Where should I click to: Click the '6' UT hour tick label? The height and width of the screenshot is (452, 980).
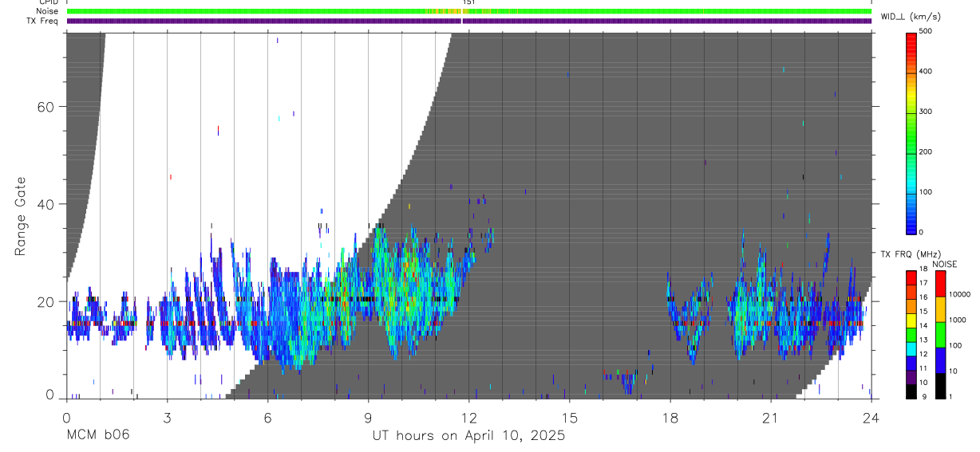267,417
